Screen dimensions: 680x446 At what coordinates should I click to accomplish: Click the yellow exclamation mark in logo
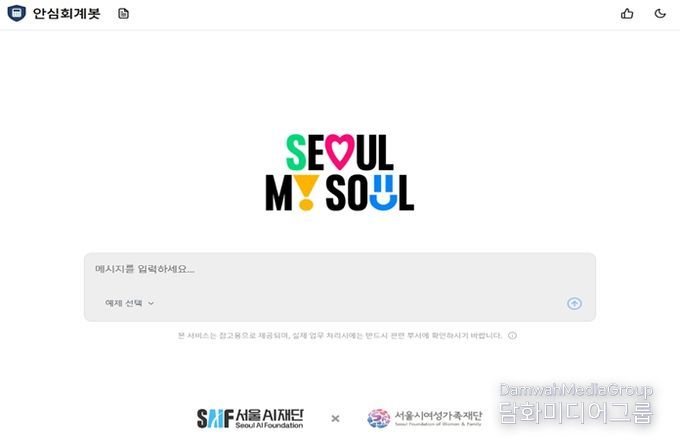(x=307, y=193)
